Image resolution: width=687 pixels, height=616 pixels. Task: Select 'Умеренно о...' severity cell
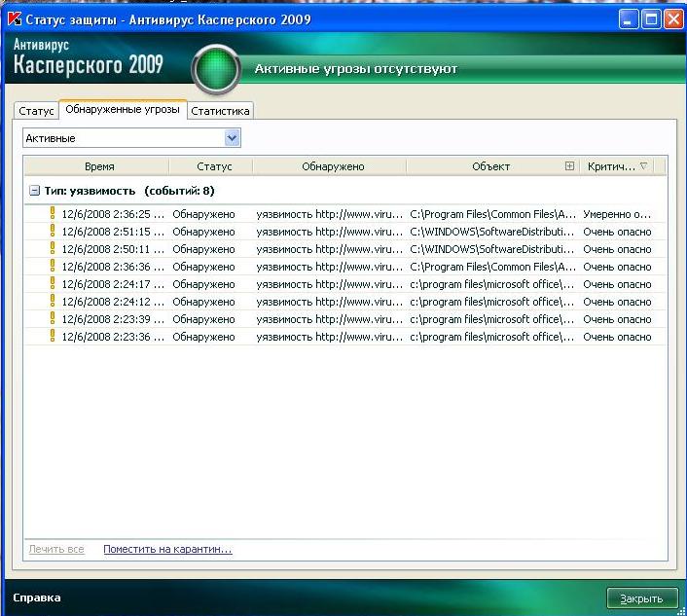tap(617, 214)
